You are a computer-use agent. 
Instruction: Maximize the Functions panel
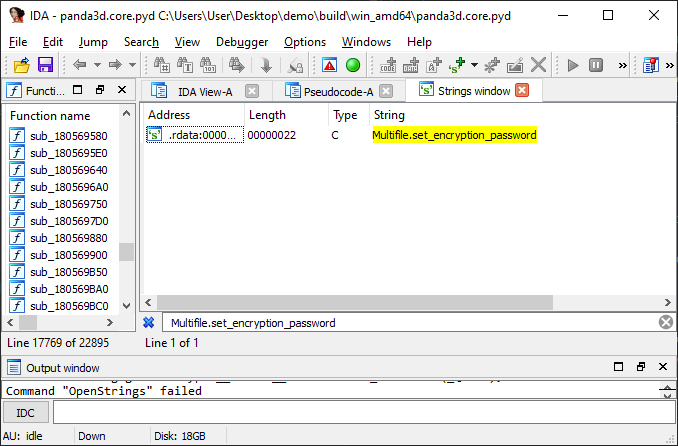tap(78, 90)
